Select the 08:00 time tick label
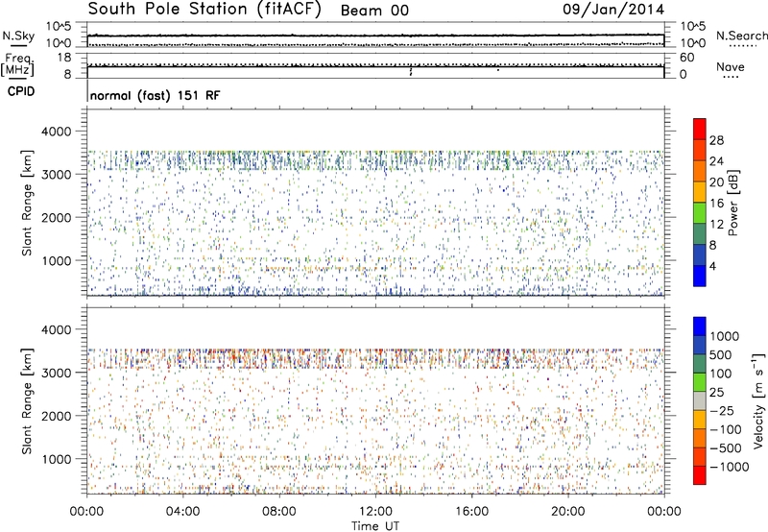This screenshot has width=768, height=532. point(279,512)
